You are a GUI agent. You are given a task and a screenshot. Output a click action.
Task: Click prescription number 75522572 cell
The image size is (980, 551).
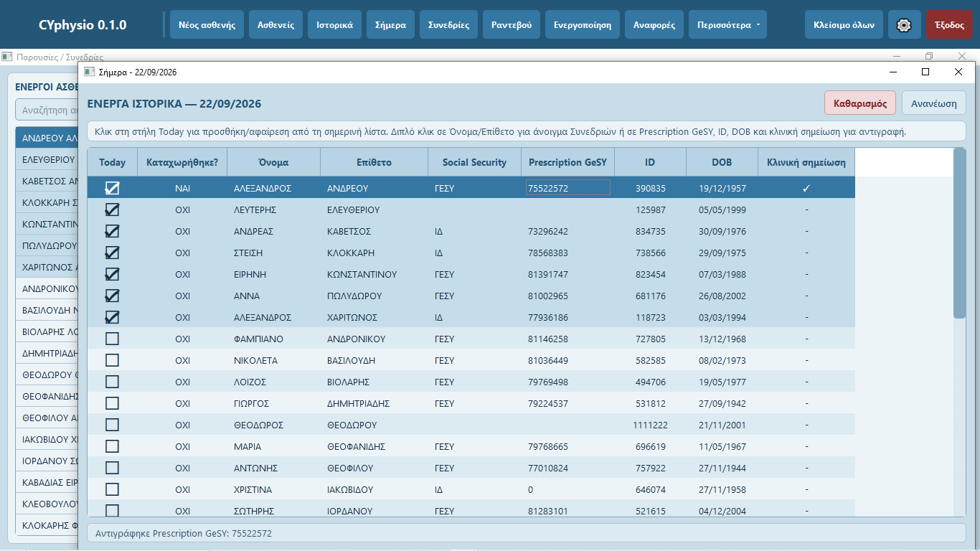pos(567,188)
